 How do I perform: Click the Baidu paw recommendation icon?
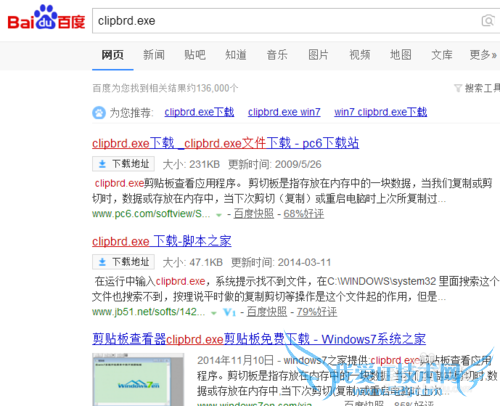point(99,113)
